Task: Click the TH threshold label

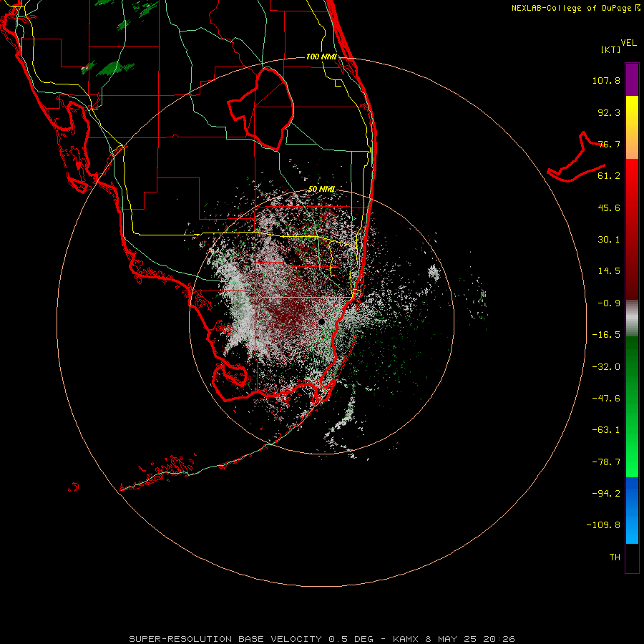Action: [x=615, y=557]
